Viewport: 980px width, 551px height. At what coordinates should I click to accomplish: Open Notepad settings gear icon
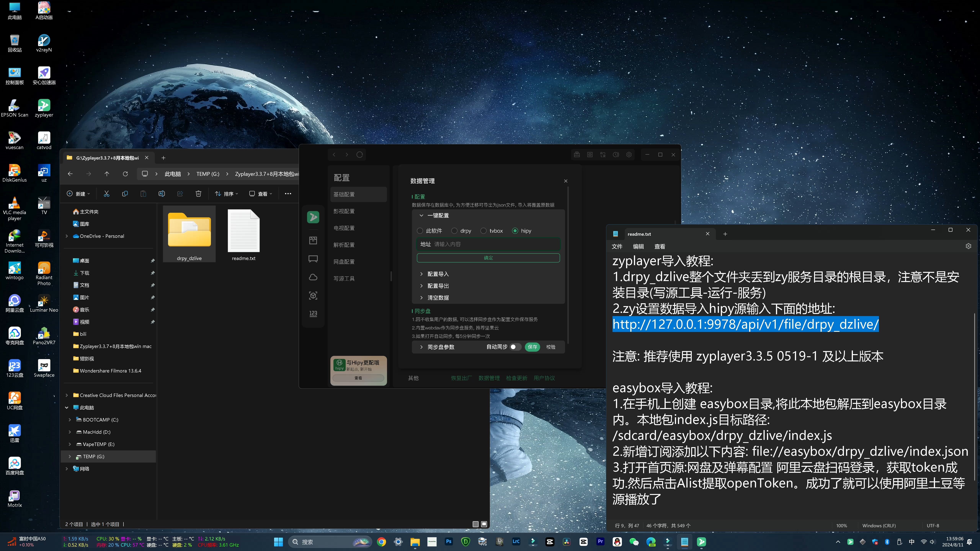pos(969,246)
